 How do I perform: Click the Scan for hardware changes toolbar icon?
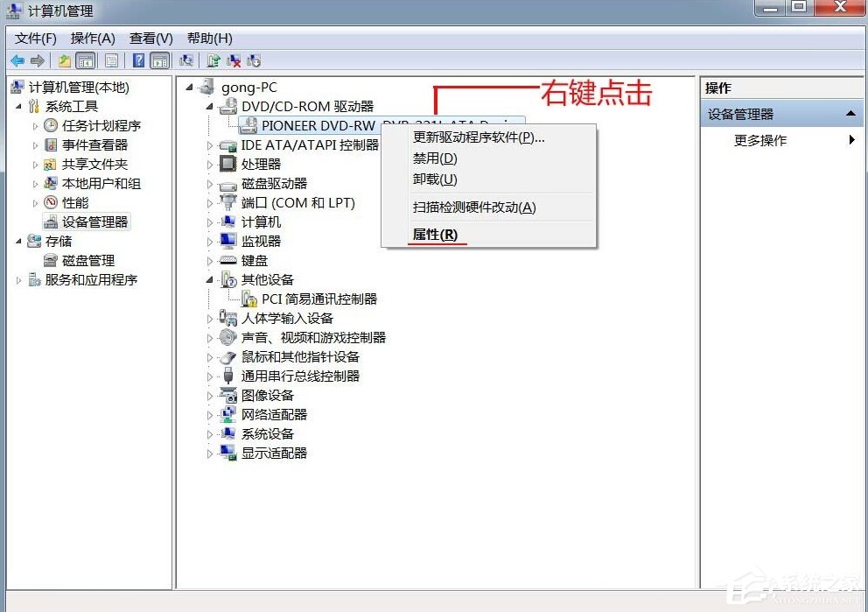coord(187,60)
